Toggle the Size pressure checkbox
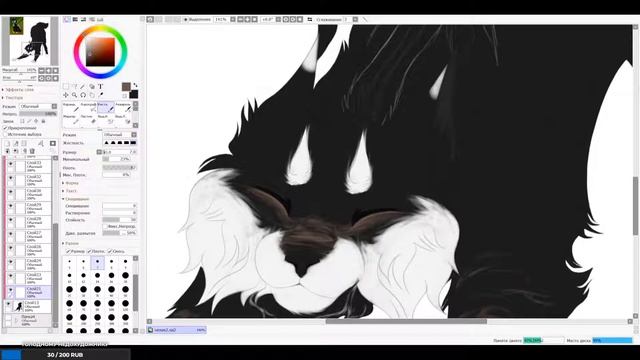This screenshot has width=640, height=360. click(x=68, y=251)
